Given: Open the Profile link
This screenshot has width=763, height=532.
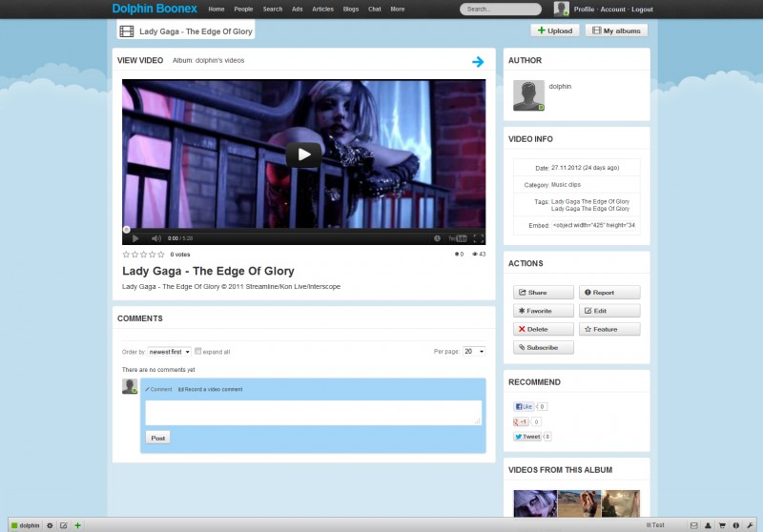Looking at the screenshot, I should click(584, 10).
